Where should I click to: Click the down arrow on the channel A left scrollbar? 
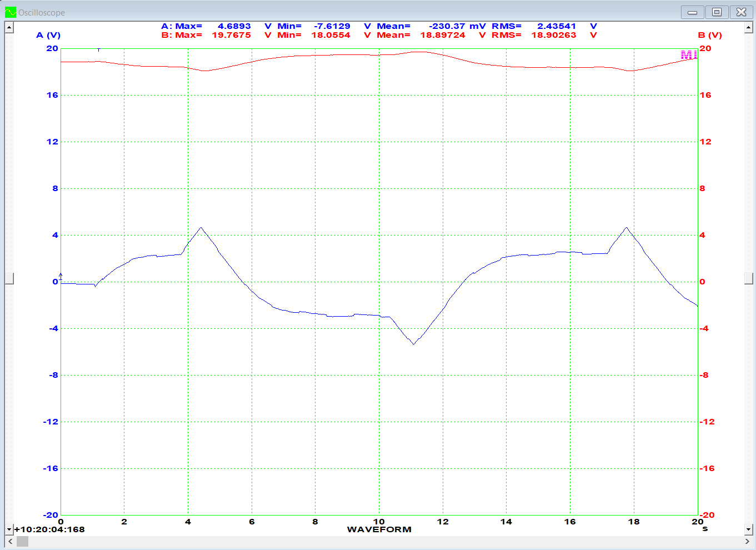click(9, 530)
